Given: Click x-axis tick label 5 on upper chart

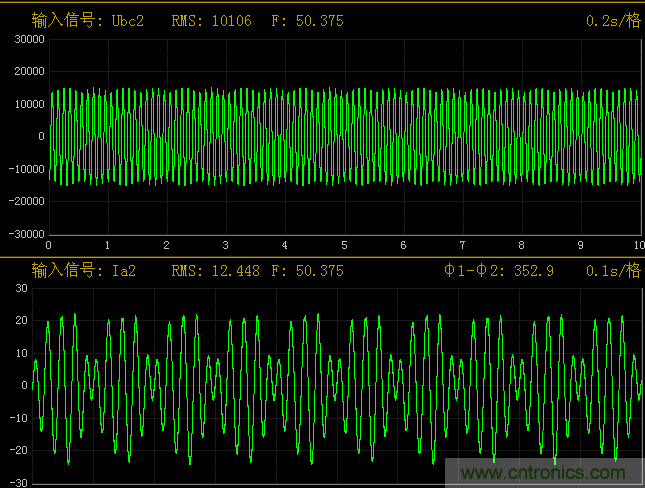Looking at the screenshot, I should (344, 245).
